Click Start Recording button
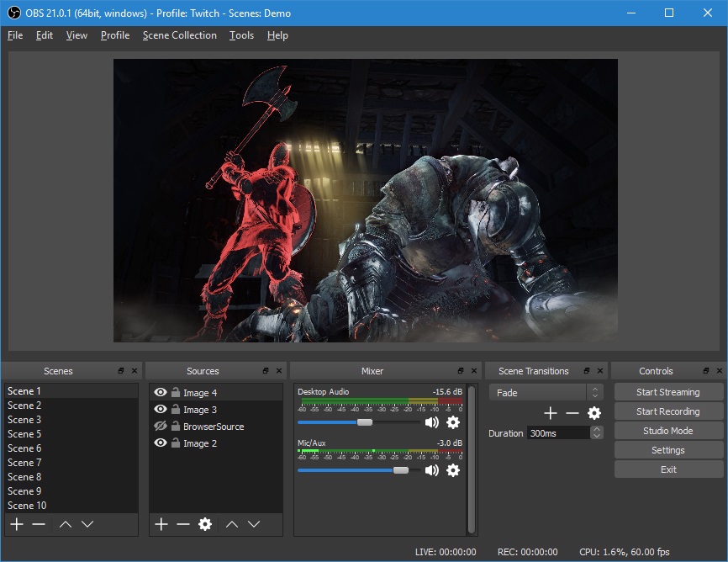 668,411
